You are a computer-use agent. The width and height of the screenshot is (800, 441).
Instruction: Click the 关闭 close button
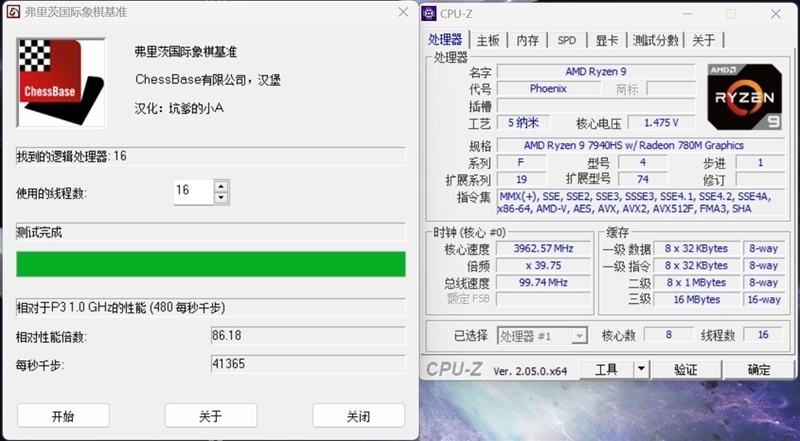tap(359, 416)
